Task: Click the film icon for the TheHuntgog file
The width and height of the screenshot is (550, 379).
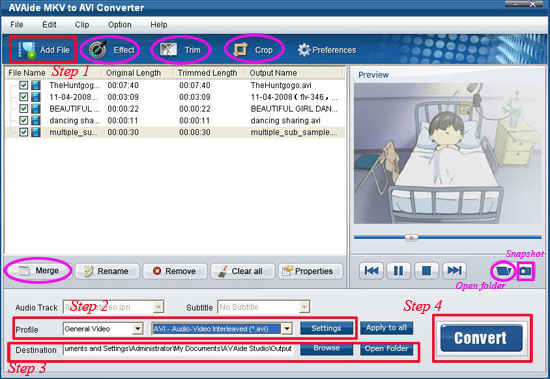Action: tap(35, 85)
